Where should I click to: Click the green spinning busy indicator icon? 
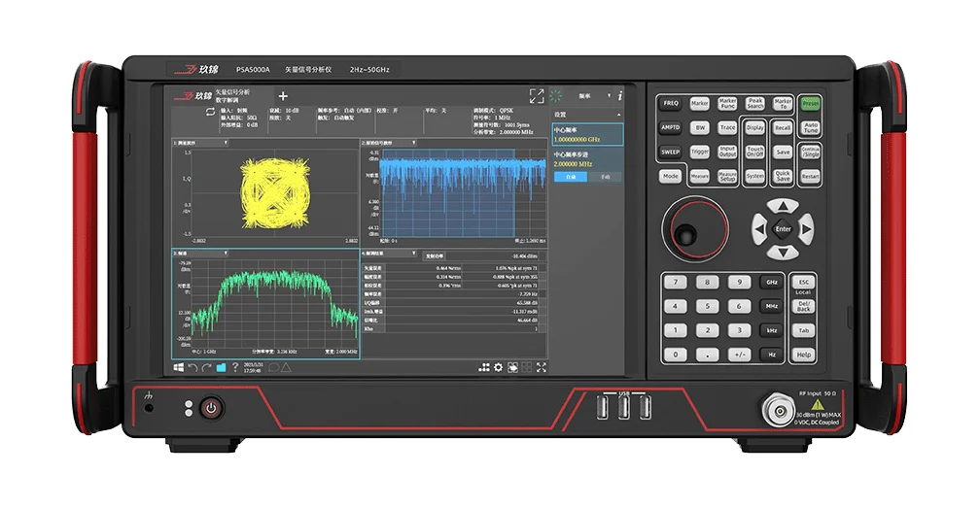tap(556, 95)
